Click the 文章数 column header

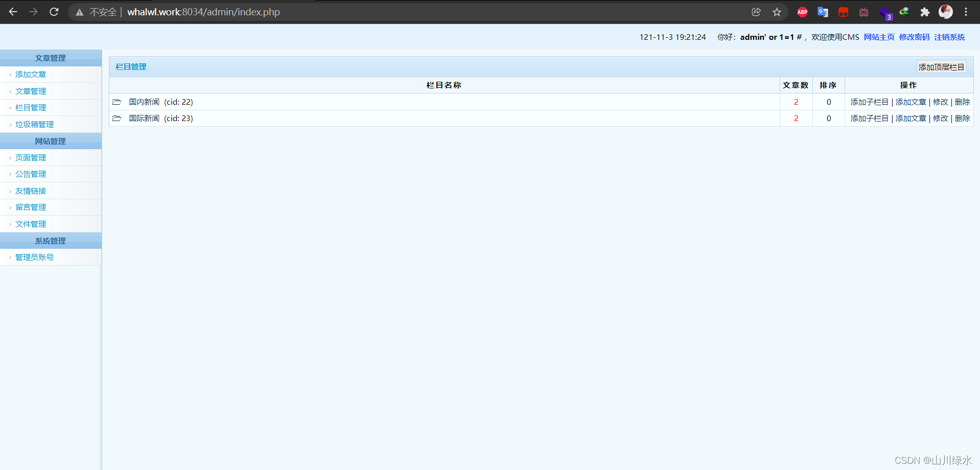tap(796, 85)
